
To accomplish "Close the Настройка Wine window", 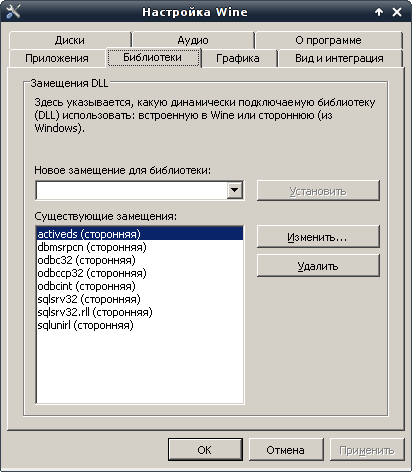I will (x=397, y=12).
